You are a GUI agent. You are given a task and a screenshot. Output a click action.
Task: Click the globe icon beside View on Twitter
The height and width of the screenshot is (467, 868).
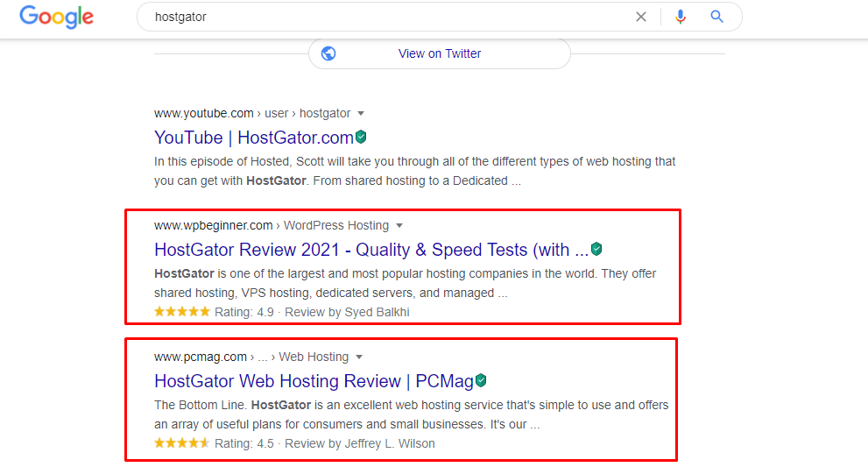tap(328, 53)
